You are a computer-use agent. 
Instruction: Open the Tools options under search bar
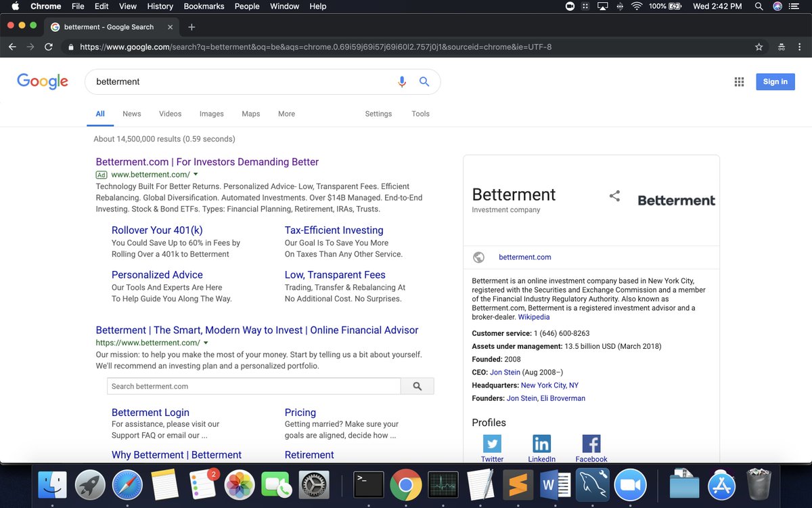[x=420, y=114]
